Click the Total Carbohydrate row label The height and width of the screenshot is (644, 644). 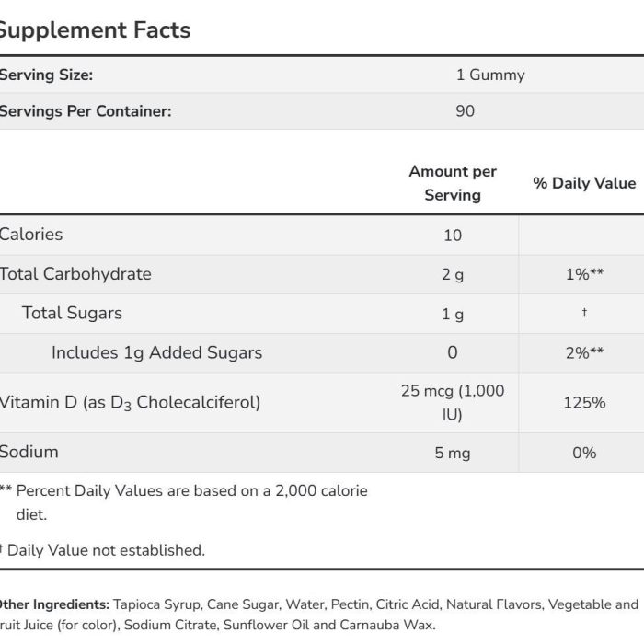[x=75, y=274]
